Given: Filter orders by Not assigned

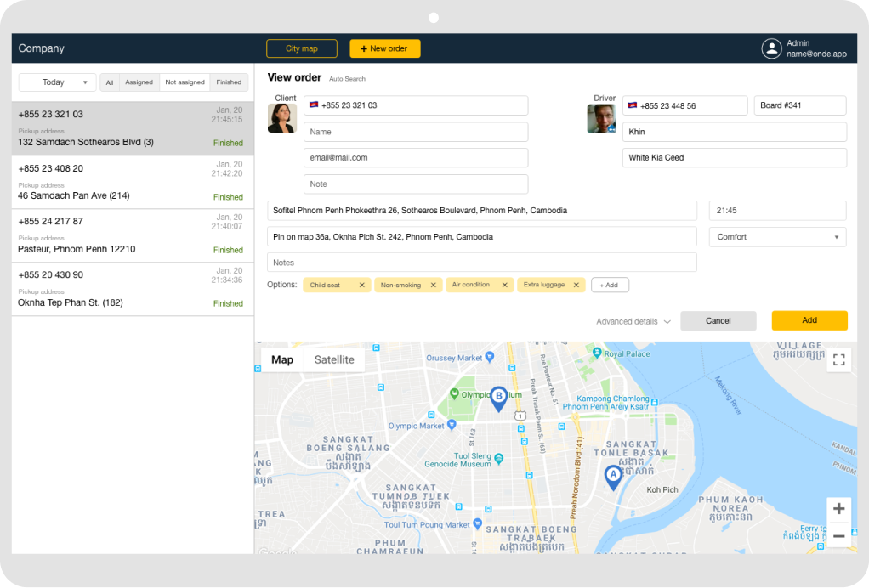Looking at the screenshot, I should (x=185, y=82).
